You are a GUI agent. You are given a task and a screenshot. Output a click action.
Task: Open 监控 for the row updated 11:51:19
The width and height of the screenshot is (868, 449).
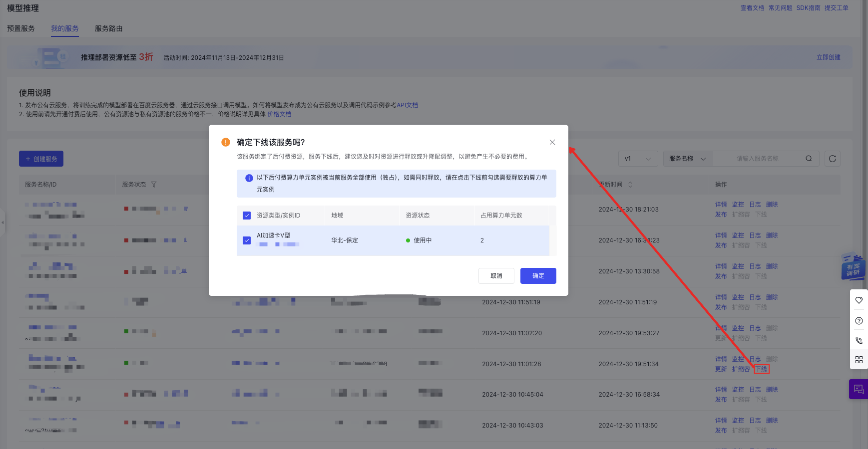click(x=738, y=297)
